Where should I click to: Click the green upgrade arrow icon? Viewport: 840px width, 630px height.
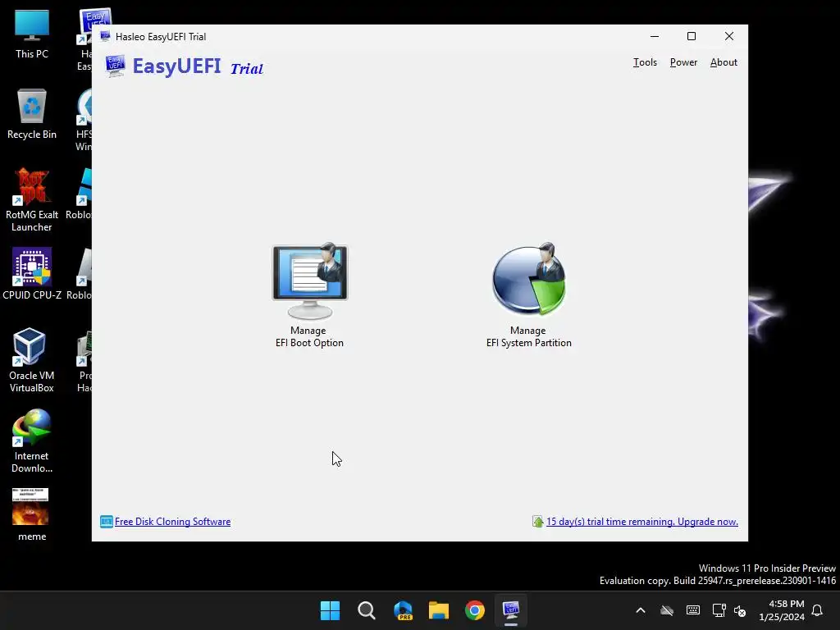538,521
